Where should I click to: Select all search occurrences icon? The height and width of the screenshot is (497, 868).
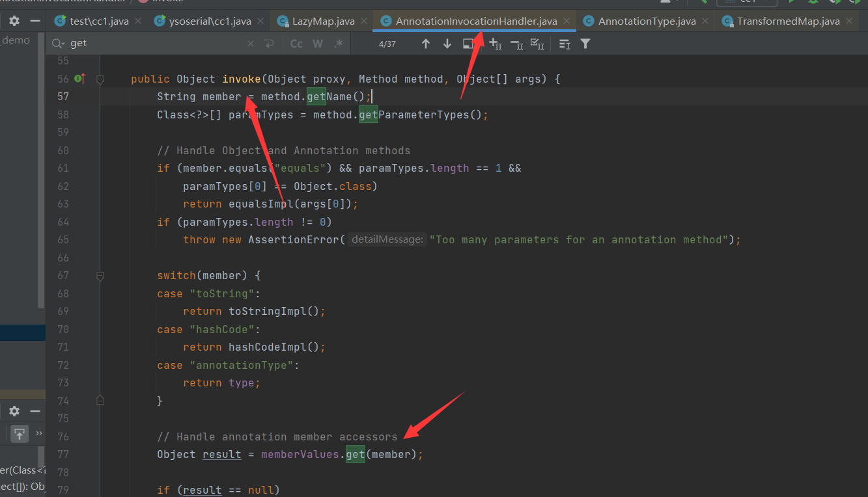tap(537, 44)
